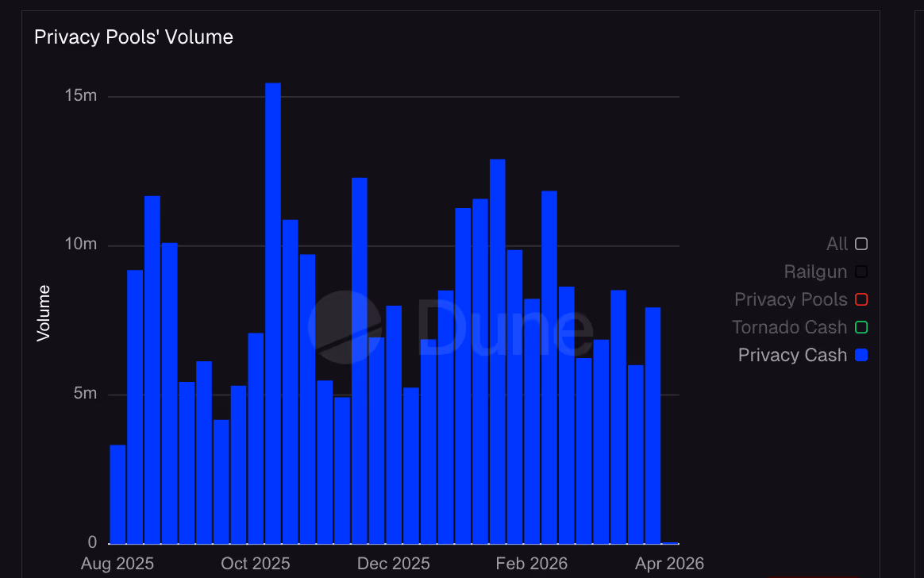
Task: Enable the Railgun series legend checkbox
Action: [861, 272]
